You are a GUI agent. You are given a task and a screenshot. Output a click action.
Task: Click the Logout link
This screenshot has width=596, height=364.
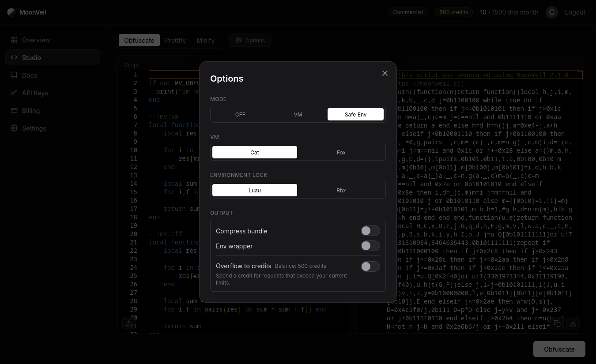click(575, 12)
